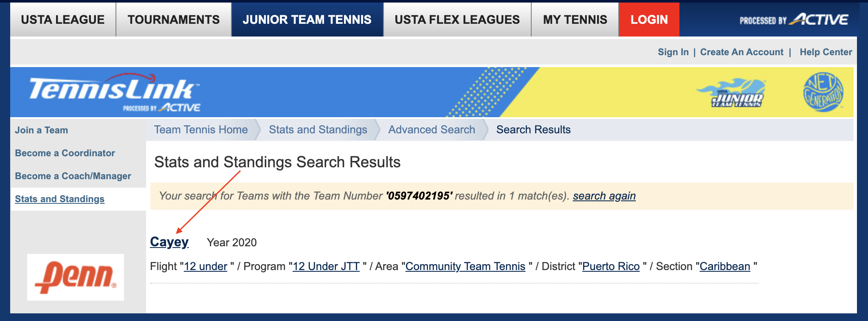Click the Puerto Rico district link
The width and height of the screenshot is (868, 321).
click(611, 266)
